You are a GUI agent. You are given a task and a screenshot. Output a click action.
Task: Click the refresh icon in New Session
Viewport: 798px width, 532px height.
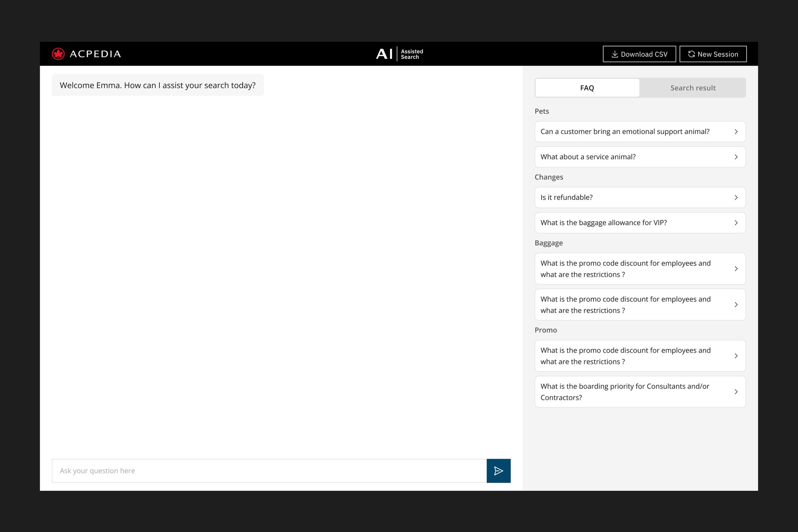691,54
